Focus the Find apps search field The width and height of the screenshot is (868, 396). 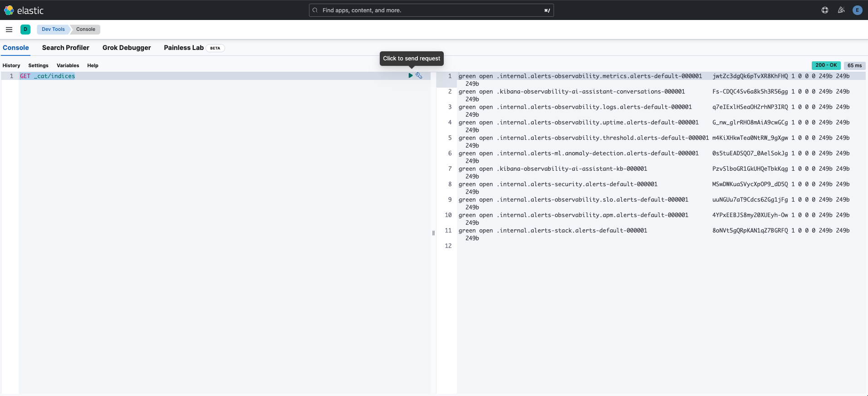(431, 10)
